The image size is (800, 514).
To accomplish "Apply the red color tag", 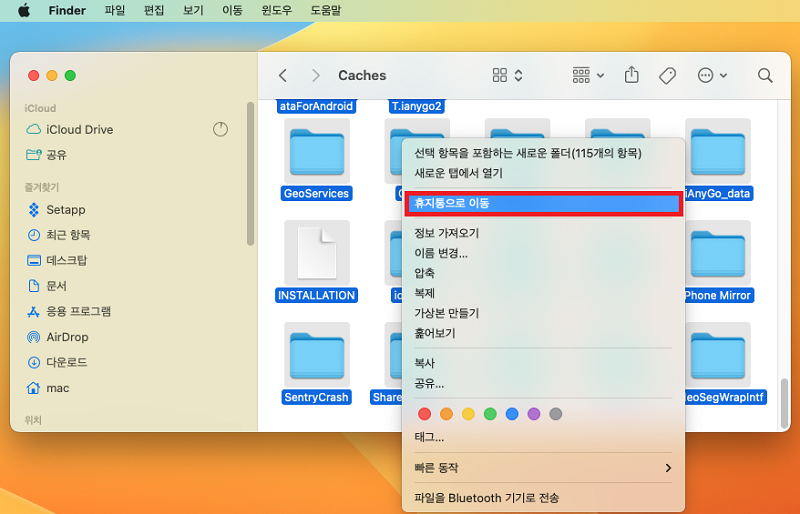I will [x=424, y=413].
